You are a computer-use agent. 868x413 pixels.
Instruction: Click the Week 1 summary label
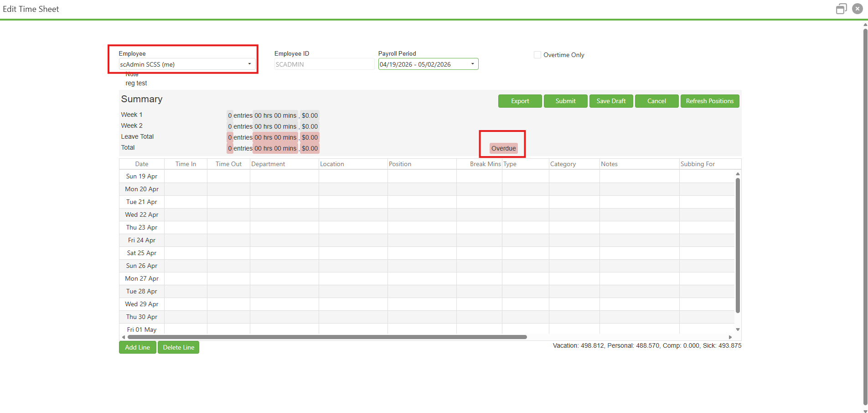(132, 115)
